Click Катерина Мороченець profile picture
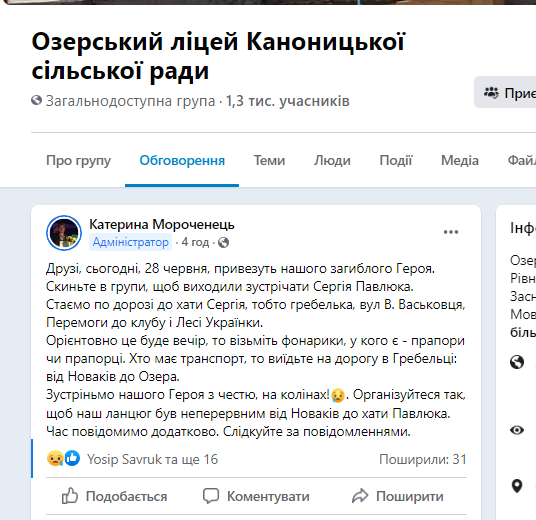Viewport: 536px width, 520px height. coord(64,233)
